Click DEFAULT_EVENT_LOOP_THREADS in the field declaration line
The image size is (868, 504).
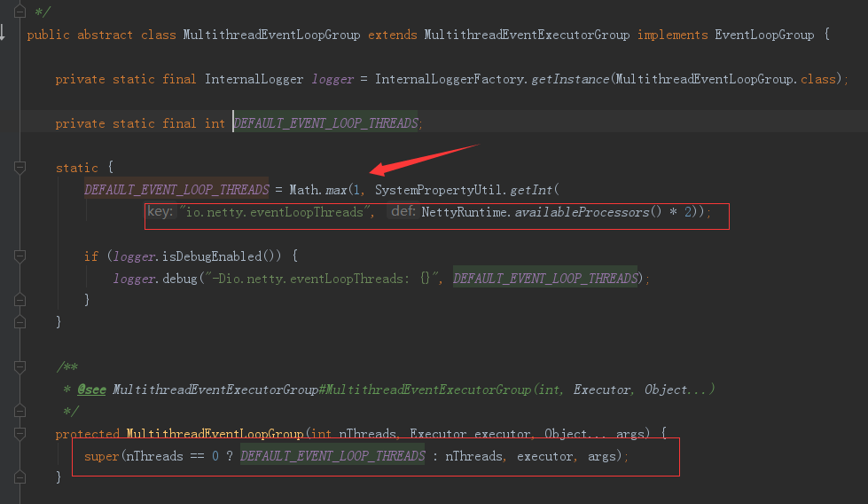pyautogui.click(x=325, y=123)
